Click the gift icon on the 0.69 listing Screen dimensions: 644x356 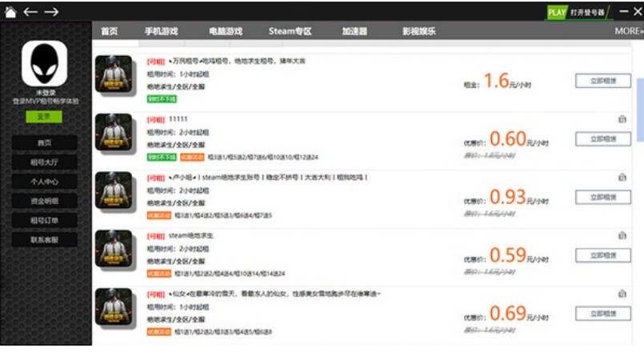tap(622, 294)
